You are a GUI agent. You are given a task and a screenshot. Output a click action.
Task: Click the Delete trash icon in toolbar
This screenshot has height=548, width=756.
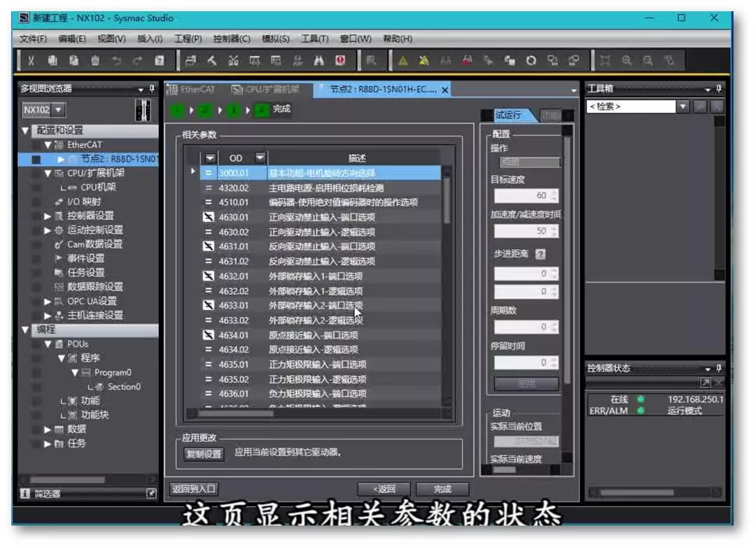95,61
